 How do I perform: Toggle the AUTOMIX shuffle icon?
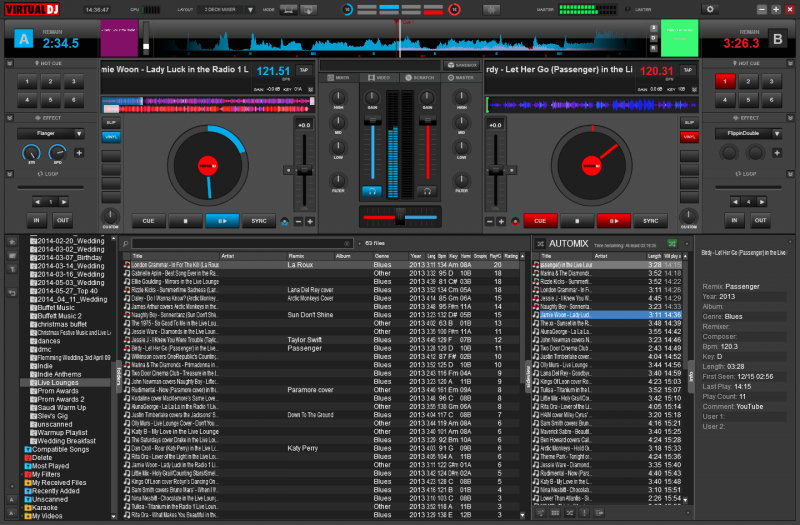(x=540, y=244)
